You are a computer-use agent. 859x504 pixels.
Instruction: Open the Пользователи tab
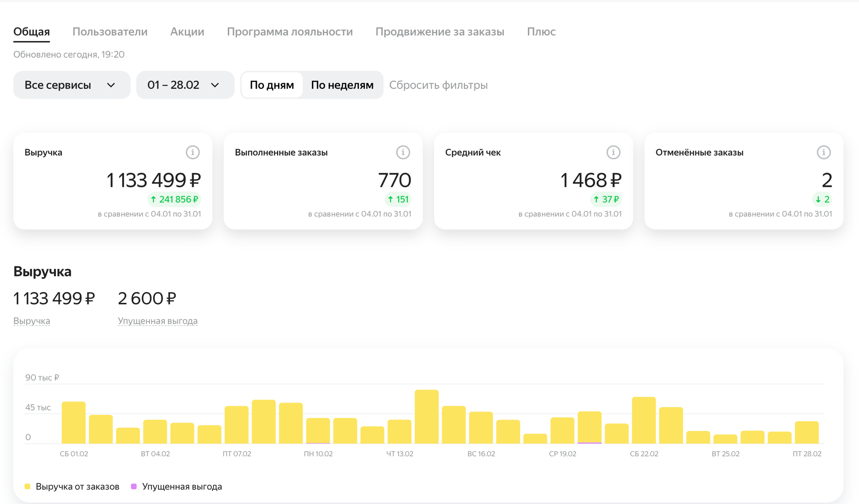point(110,32)
